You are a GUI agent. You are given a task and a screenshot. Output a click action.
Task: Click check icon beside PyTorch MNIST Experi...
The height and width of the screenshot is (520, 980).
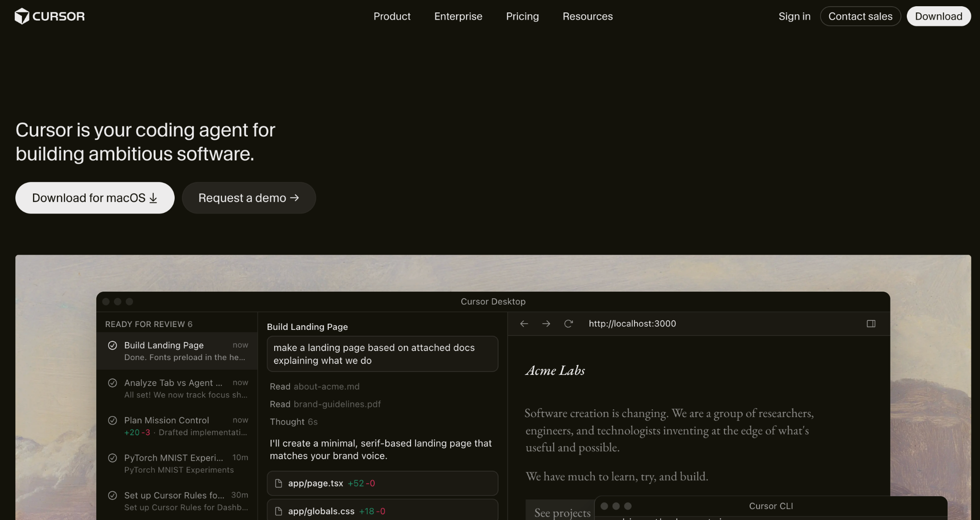click(112, 458)
